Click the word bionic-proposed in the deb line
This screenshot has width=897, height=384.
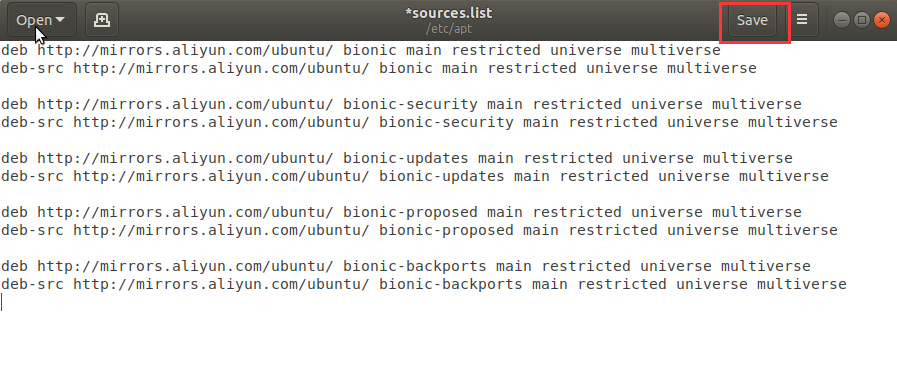tap(410, 213)
